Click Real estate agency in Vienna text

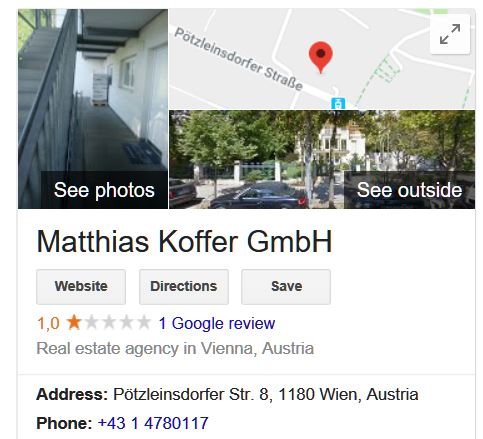pyautogui.click(x=175, y=349)
